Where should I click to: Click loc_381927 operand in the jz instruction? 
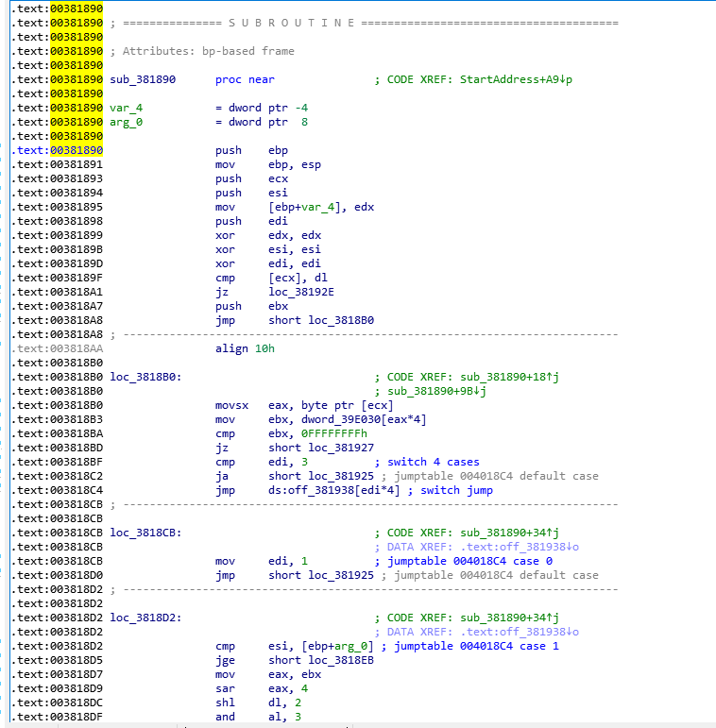click(x=319, y=448)
